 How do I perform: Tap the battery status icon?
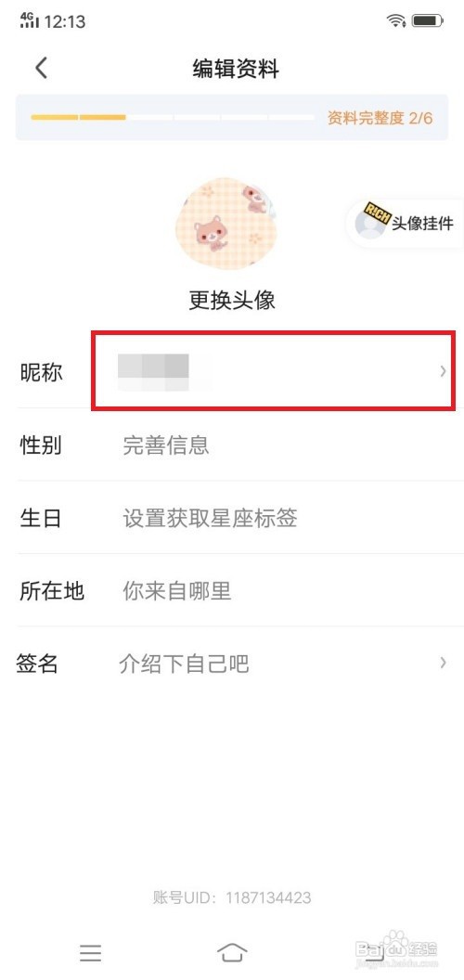pos(427,20)
